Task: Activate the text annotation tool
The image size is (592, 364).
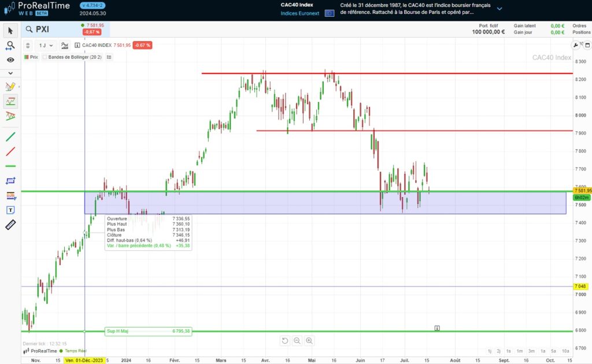Action: pos(10,210)
